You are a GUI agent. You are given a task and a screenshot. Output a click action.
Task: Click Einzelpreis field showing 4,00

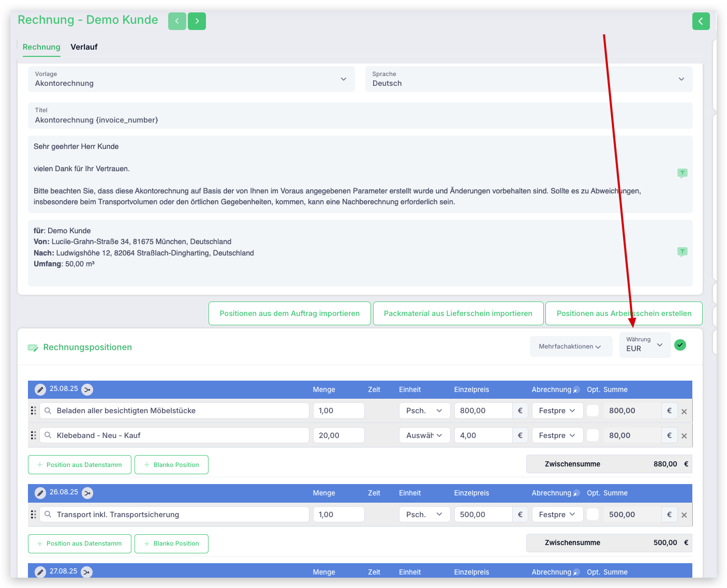[483, 435]
